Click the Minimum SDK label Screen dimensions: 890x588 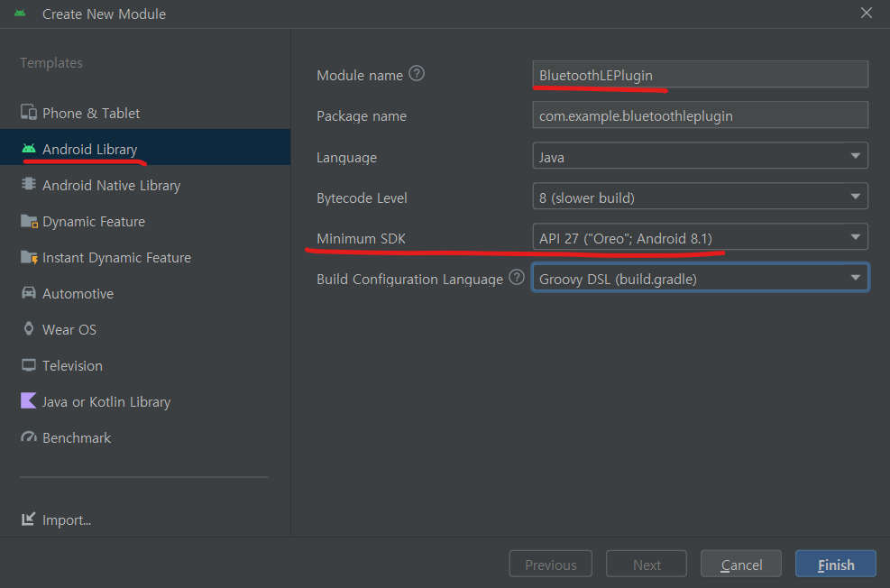[361, 238]
